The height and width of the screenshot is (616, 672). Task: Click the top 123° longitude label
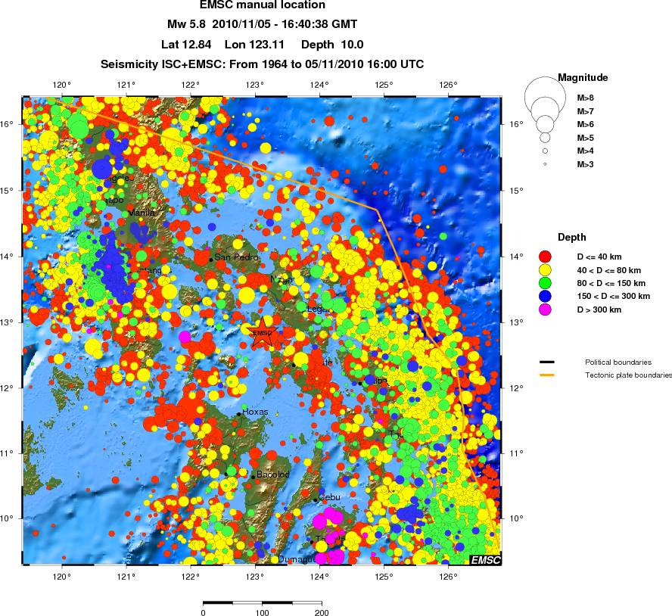pyautogui.click(x=255, y=85)
